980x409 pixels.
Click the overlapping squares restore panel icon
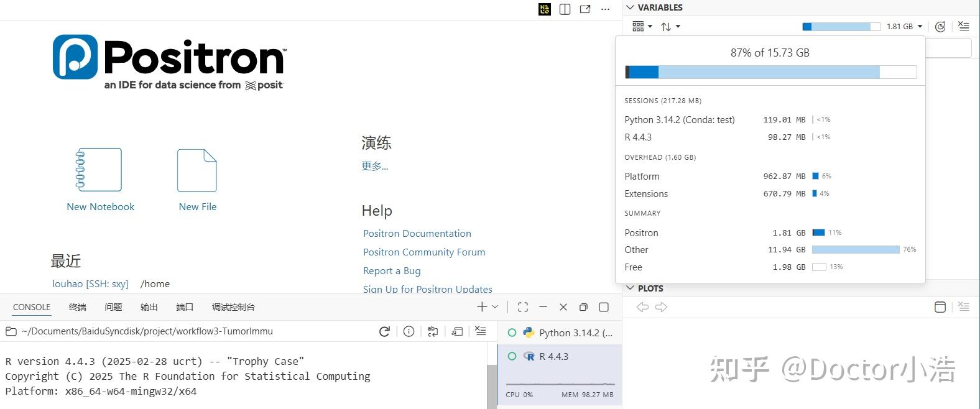coord(583,307)
